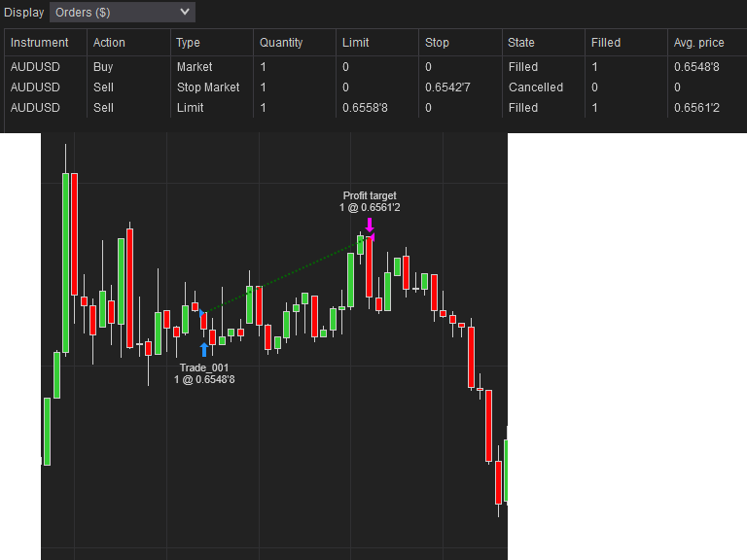
Task: Click the 0.6542'7 stop price cell
Action: [447, 87]
